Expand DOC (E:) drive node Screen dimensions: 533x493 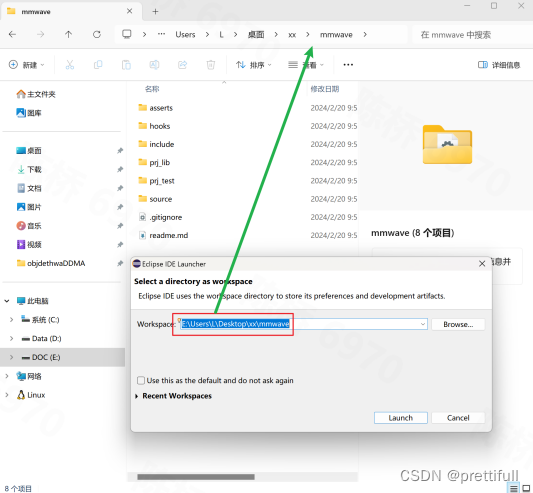coord(12,357)
